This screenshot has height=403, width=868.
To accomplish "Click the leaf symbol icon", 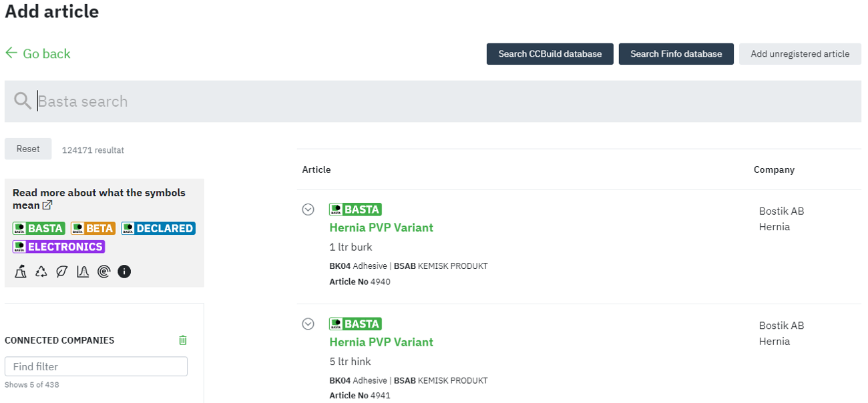I will click(62, 272).
